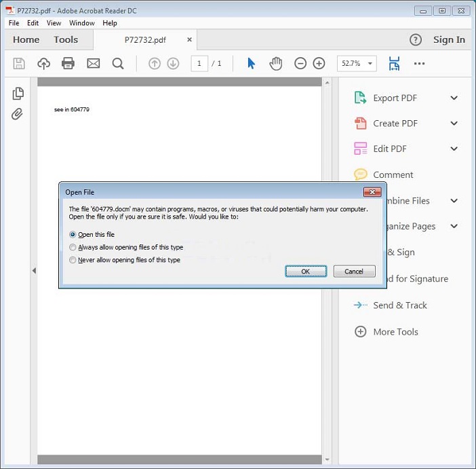Close the Open File dialog
Screen dimensions: 476x469
372,192
